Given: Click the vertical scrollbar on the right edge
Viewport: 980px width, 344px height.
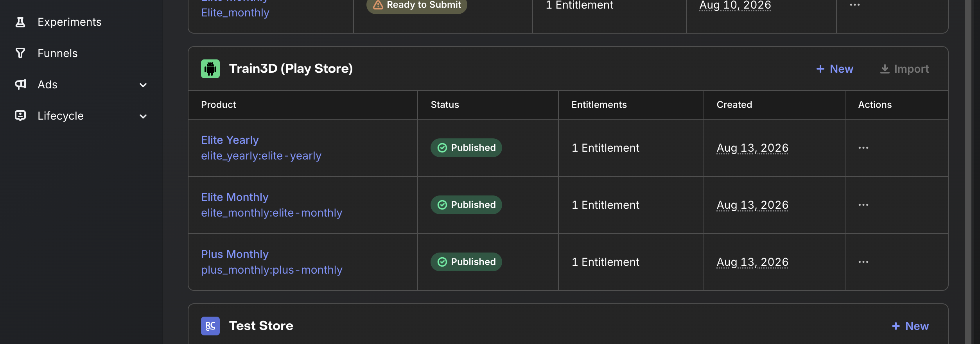Looking at the screenshot, I should point(968,172).
